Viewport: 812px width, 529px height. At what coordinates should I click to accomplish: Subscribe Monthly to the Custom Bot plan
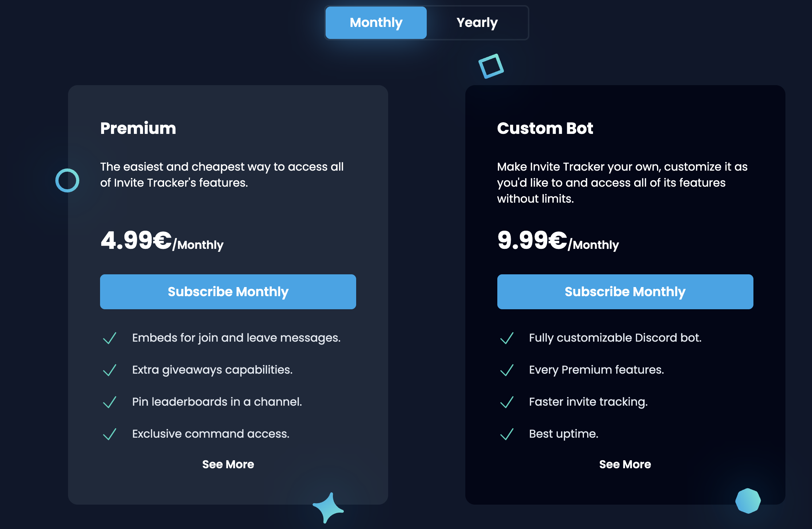point(625,292)
